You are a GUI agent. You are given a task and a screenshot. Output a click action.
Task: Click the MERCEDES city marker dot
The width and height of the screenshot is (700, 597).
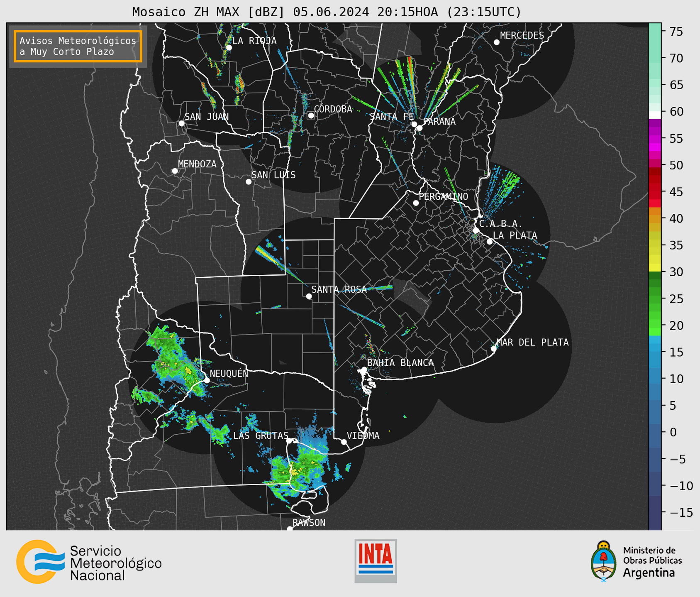tap(496, 42)
